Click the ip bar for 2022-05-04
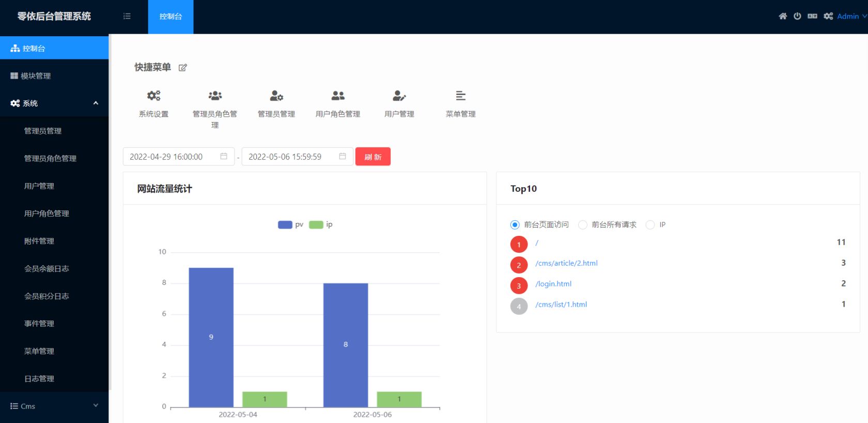 pos(265,399)
